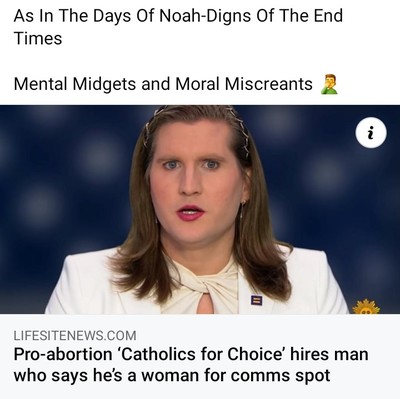Click the word 'Miscreants' in the post
Viewport: 400px width, 399px height.
(x=269, y=84)
